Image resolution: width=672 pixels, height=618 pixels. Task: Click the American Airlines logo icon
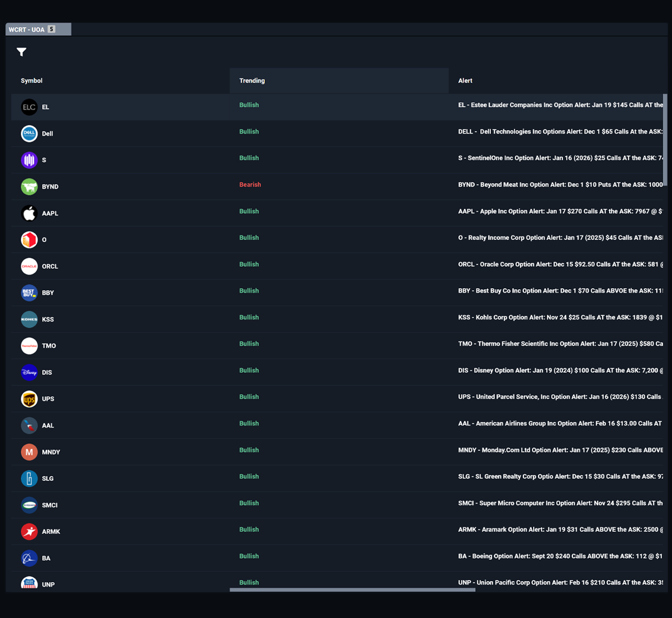pyautogui.click(x=29, y=425)
